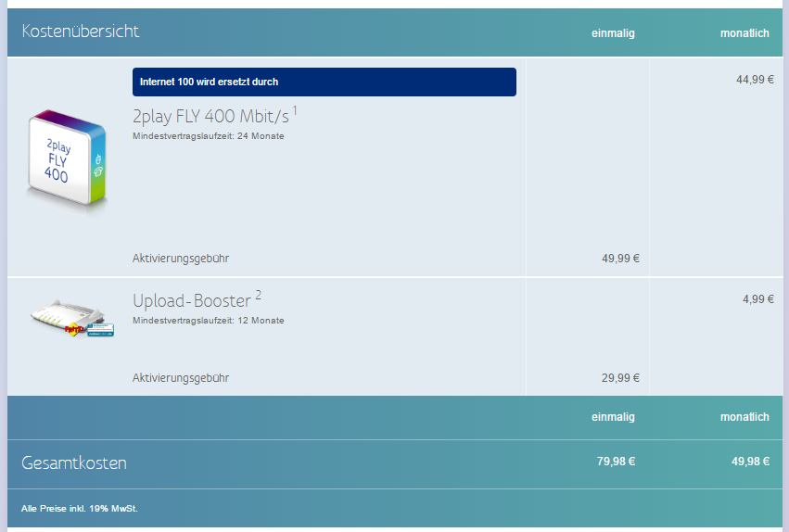789x532 pixels.
Task: Click the 'Internet 100 wird ersetzt durch' banner
Action: click(x=324, y=82)
